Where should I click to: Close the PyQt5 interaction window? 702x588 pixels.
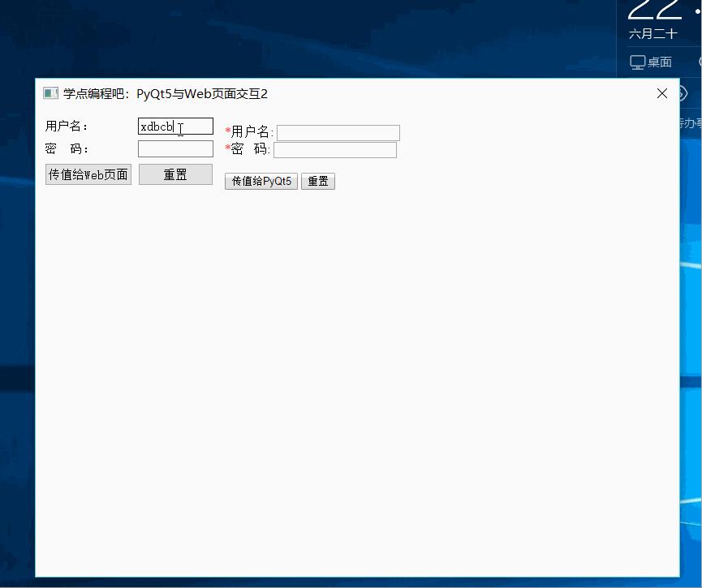[x=662, y=93]
